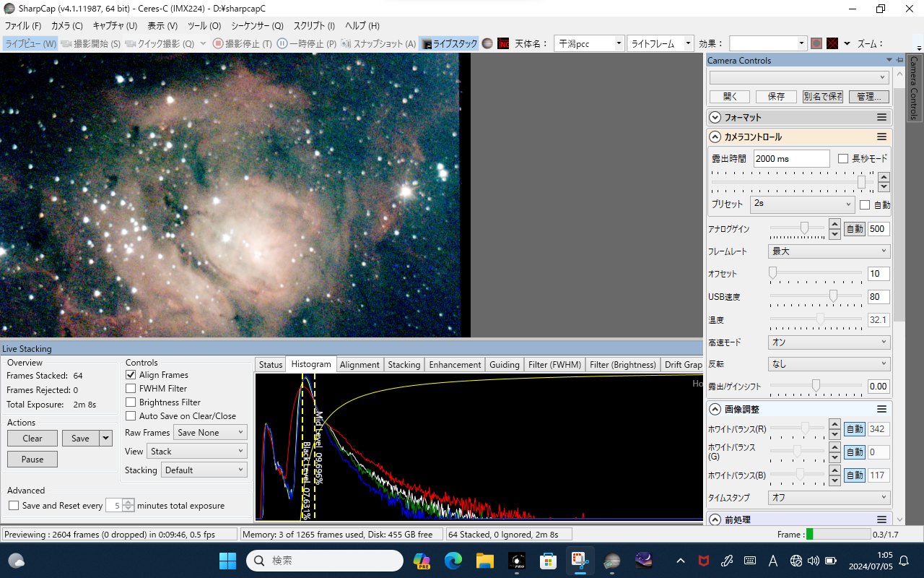Click the minutes stepper for save and reset
Viewport: 924px width, 578px height.
[x=128, y=506]
